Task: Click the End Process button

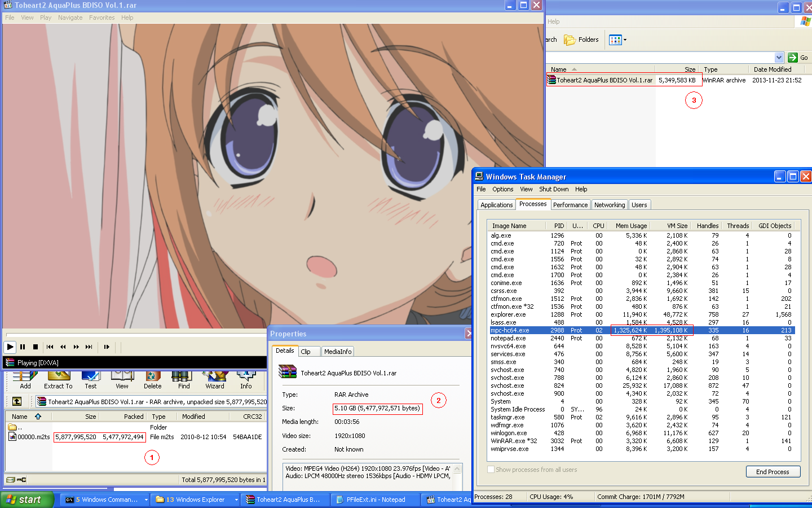Action: pos(773,472)
